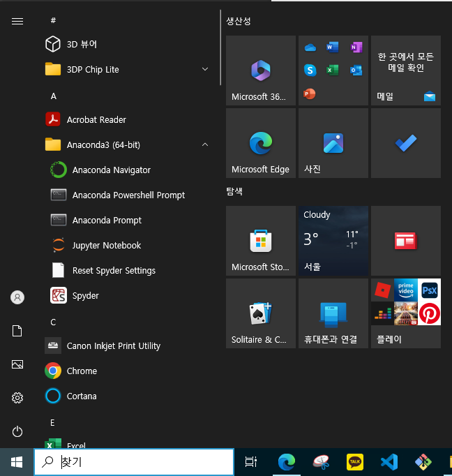The height and width of the screenshot is (476, 452).
Task: Launch Anaconda Powershell Prompt
Action: pos(128,195)
